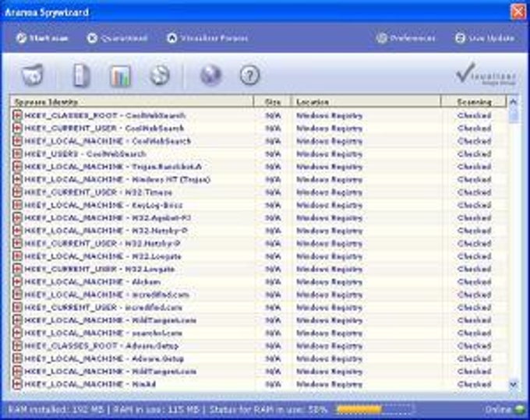Image resolution: width=530 pixels, height=420 pixels.
Task: Click 'Status for RAM in use: 58%' text
Action: point(268,410)
